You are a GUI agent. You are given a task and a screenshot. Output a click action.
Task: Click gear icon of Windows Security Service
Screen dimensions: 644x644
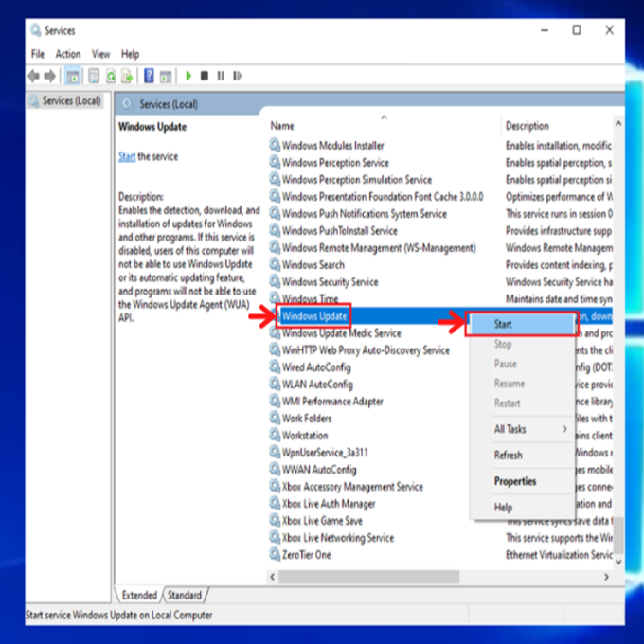pos(275,282)
